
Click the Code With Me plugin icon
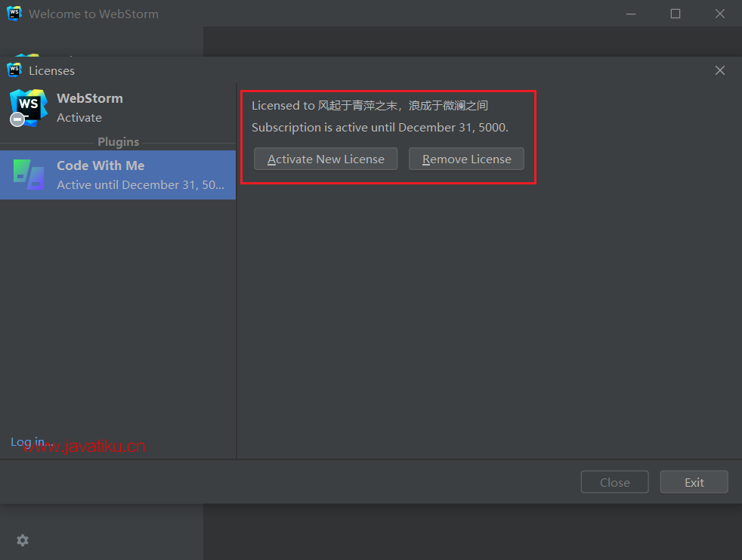point(29,175)
